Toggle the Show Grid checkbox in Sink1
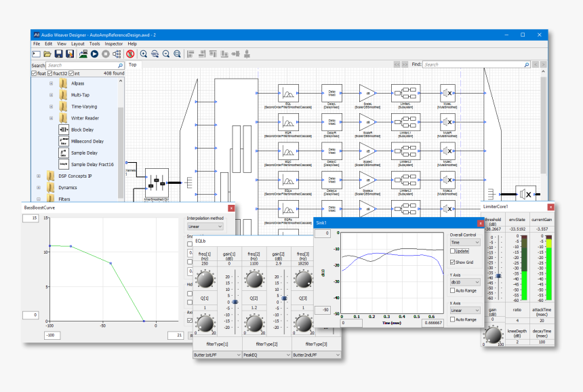The width and height of the screenshot is (583, 392). [x=453, y=262]
